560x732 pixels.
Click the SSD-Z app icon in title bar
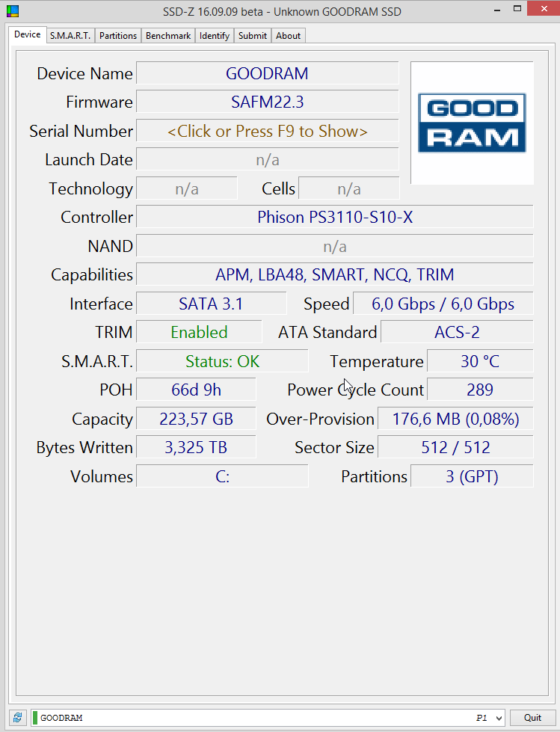click(13, 10)
